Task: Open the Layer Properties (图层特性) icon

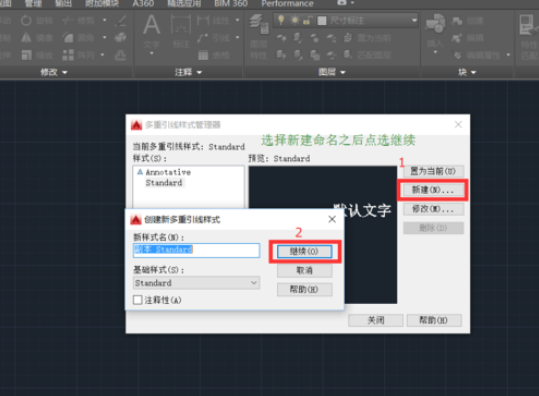Action: coord(258,24)
